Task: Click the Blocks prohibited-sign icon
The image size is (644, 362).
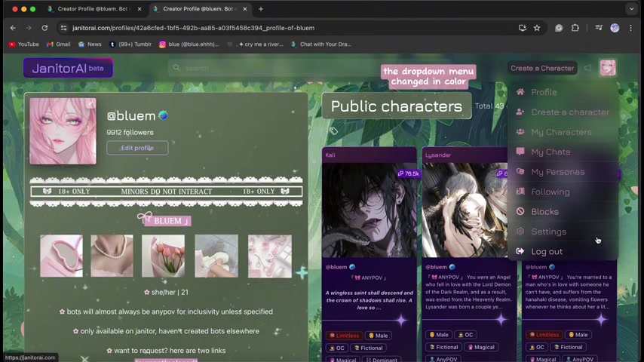Action: click(520, 212)
